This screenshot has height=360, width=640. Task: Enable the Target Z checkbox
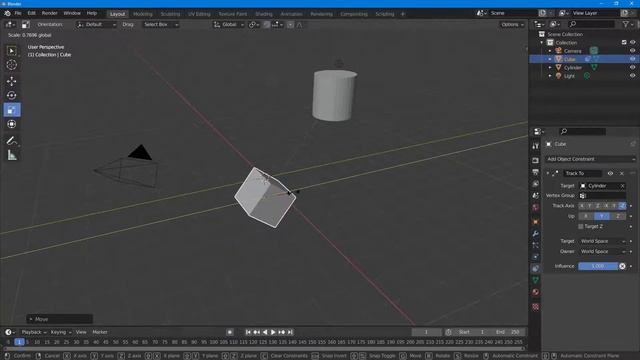tap(581, 226)
